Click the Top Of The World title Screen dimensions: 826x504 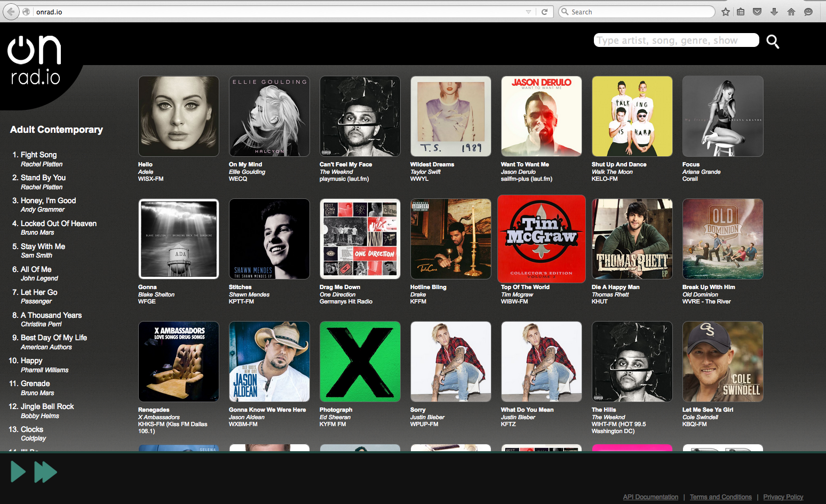525,287
